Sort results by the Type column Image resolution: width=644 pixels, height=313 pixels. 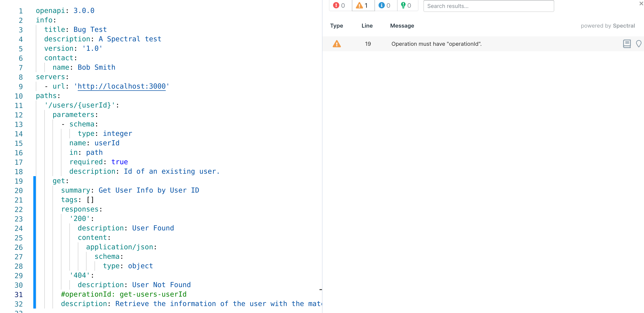pyautogui.click(x=336, y=26)
